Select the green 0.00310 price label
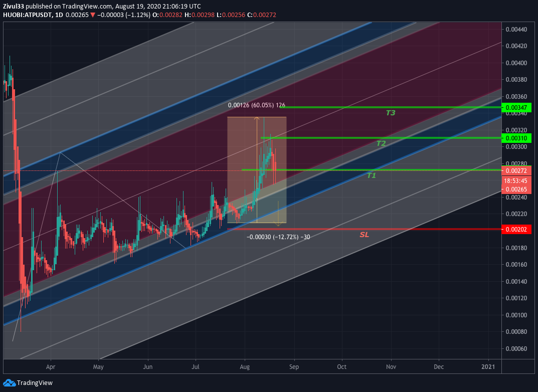Viewport: 538px width, 392px height. (516, 138)
